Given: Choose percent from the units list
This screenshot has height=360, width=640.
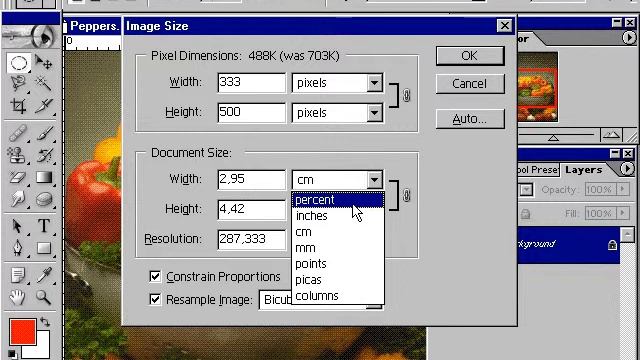Looking at the screenshot, I should click(x=338, y=200).
